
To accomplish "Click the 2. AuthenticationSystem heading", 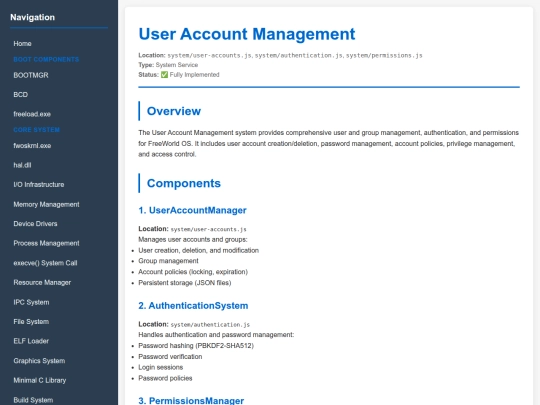I will (193, 306).
